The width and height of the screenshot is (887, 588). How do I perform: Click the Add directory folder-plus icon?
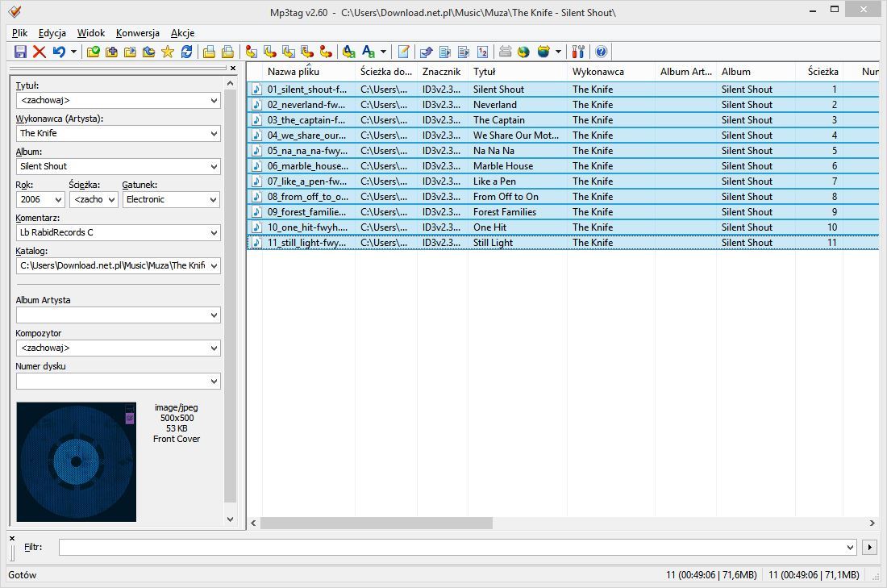(x=111, y=52)
